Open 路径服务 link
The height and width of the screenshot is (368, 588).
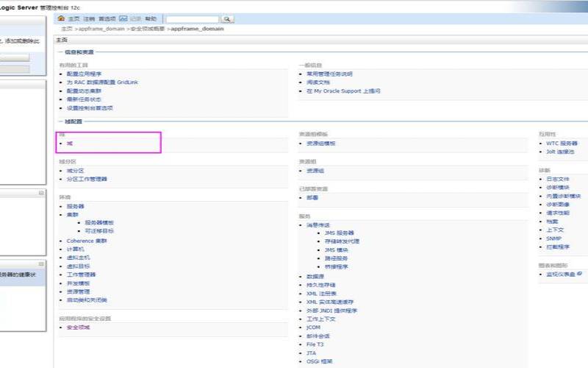[x=337, y=258]
